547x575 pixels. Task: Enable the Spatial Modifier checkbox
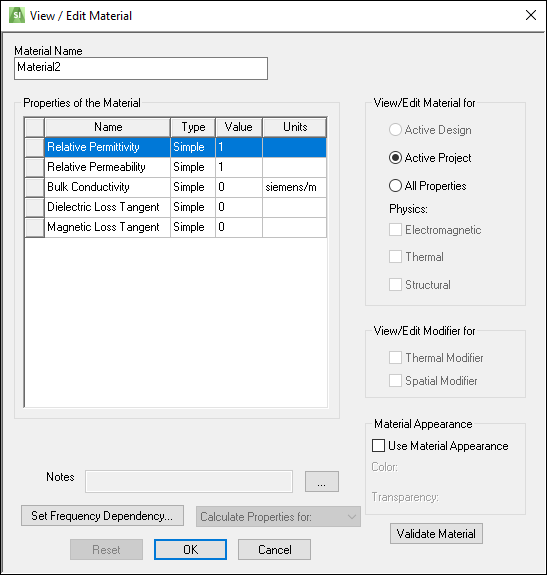(x=395, y=381)
